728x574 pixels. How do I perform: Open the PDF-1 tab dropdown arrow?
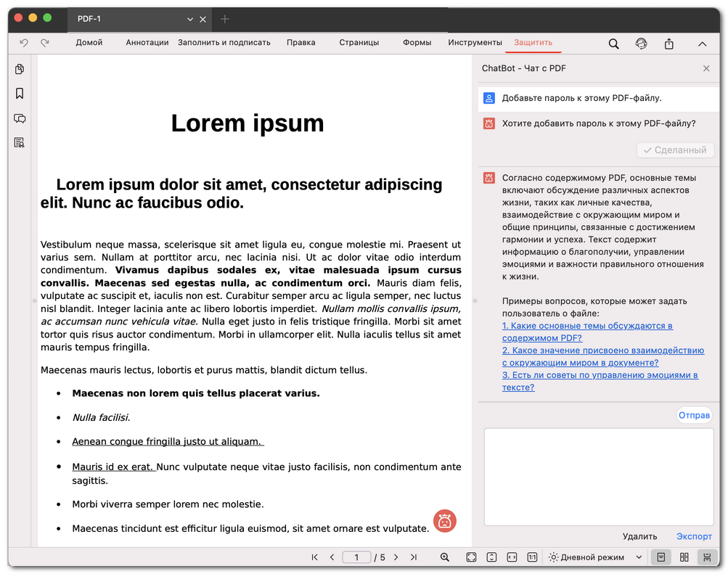point(189,20)
